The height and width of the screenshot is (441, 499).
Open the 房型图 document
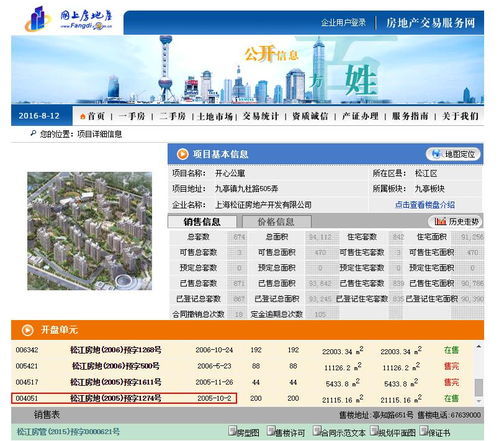tap(244, 432)
